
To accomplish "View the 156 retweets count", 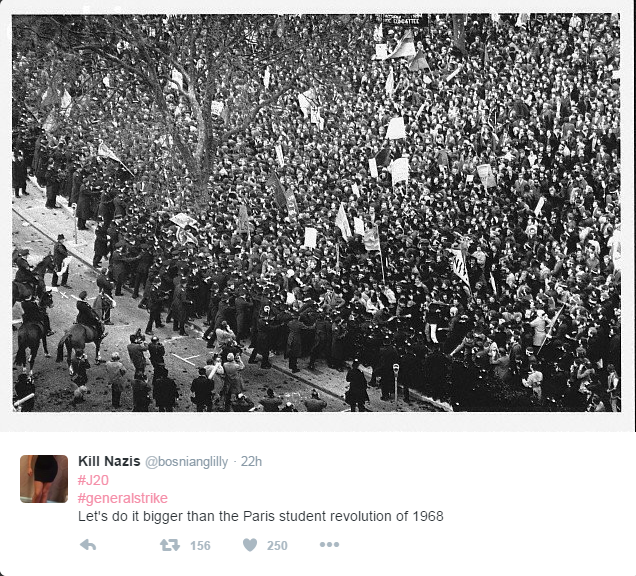I will click(200, 546).
